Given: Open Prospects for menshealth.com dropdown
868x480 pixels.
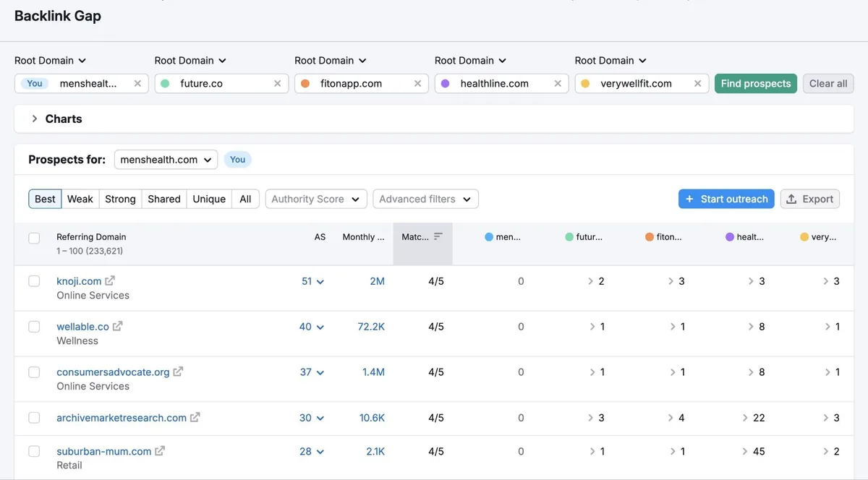Looking at the screenshot, I should coord(166,159).
